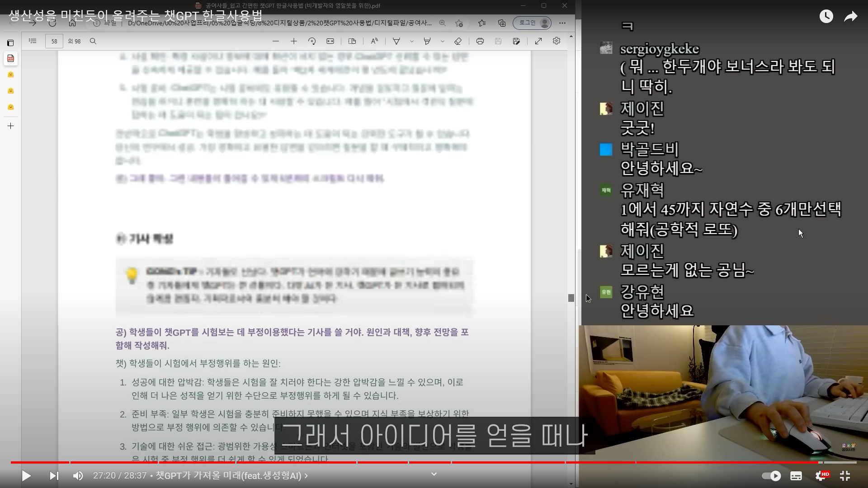Open Watch later clock icon
Viewport: 868px width, 488px height.
826,17
